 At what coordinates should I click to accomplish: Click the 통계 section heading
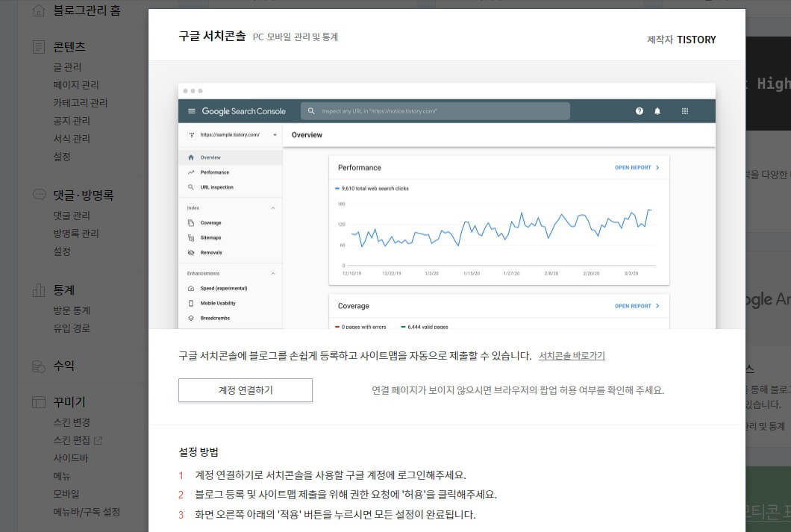(x=64, y=290)
